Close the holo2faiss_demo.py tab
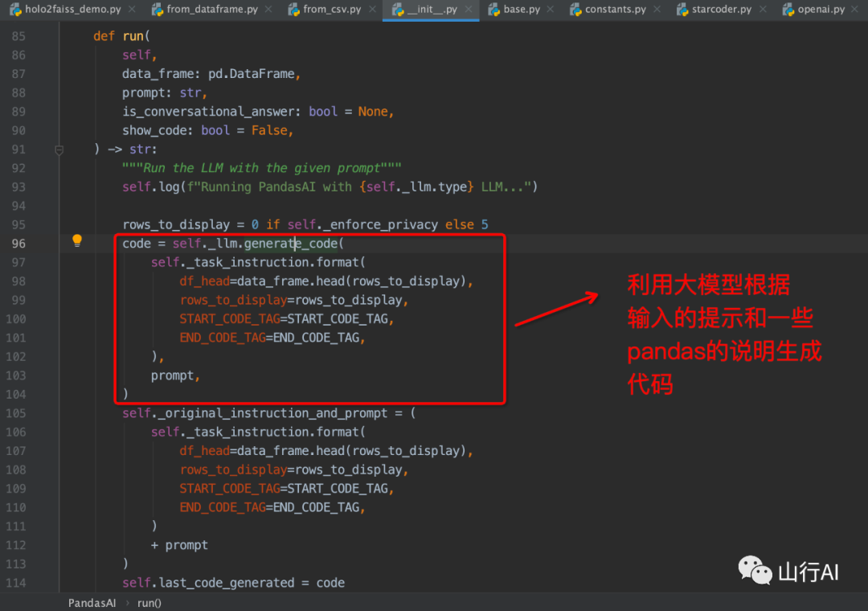 pos(132,10)
